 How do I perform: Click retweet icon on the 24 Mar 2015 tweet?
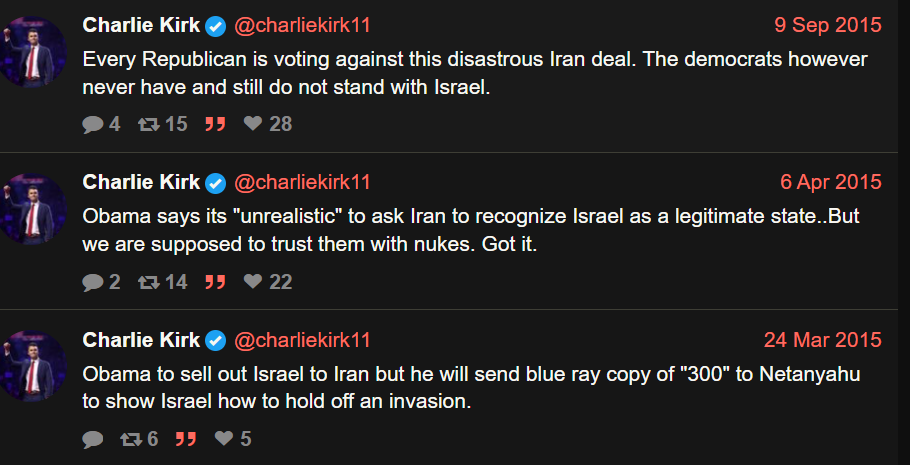130,439
